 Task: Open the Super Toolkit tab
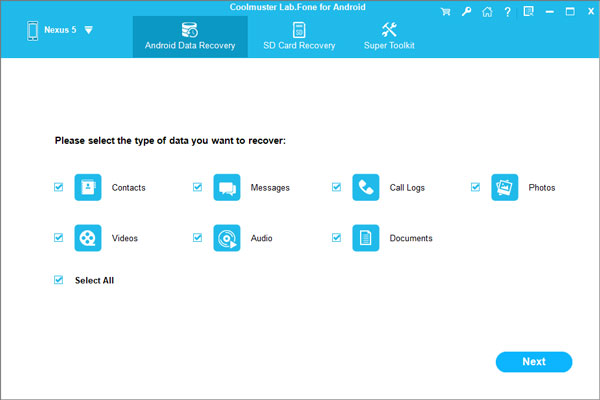389,36
